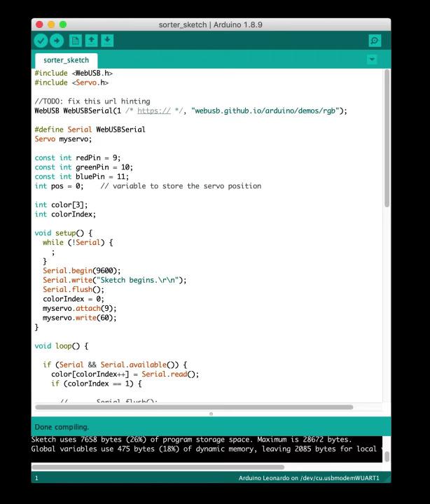Open the Serial Monitor magnifier icon

[375, 41]
